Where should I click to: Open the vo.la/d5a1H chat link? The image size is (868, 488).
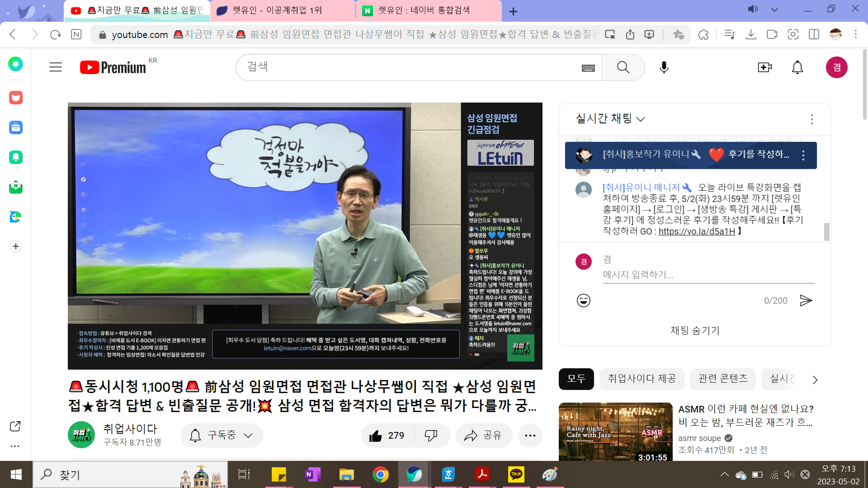[697, 231]
